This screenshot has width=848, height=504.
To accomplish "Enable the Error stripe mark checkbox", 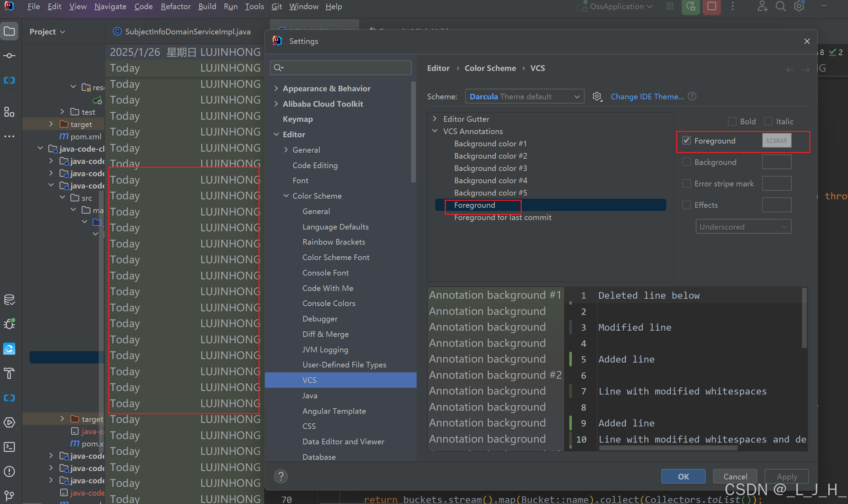I will [x=686, y=184].
